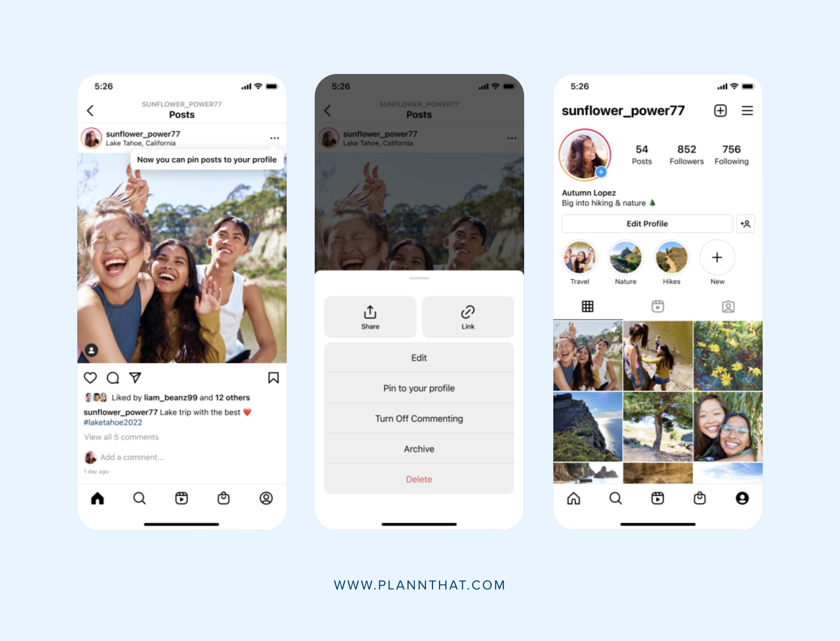This screenshot has width=840, height=641.
Task: Delete the post via red Delete button
Action: point(419,479)
